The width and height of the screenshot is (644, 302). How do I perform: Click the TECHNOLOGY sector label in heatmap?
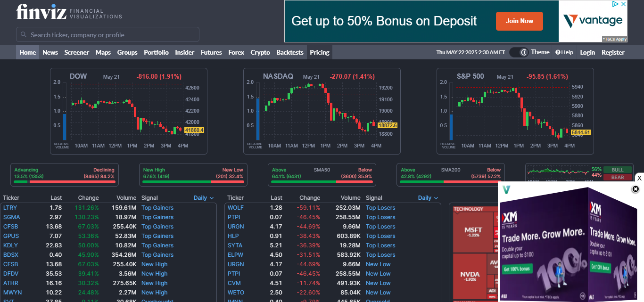pyautogui.click(x=469, y=209)
